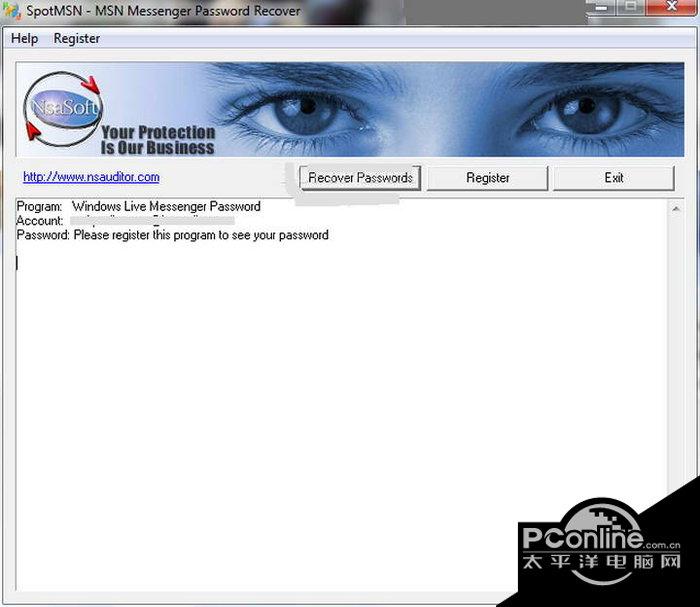Click the Exit button
The width and height of the screenshot is (700, 607).
pyautogui.click(x=614, y=178)
